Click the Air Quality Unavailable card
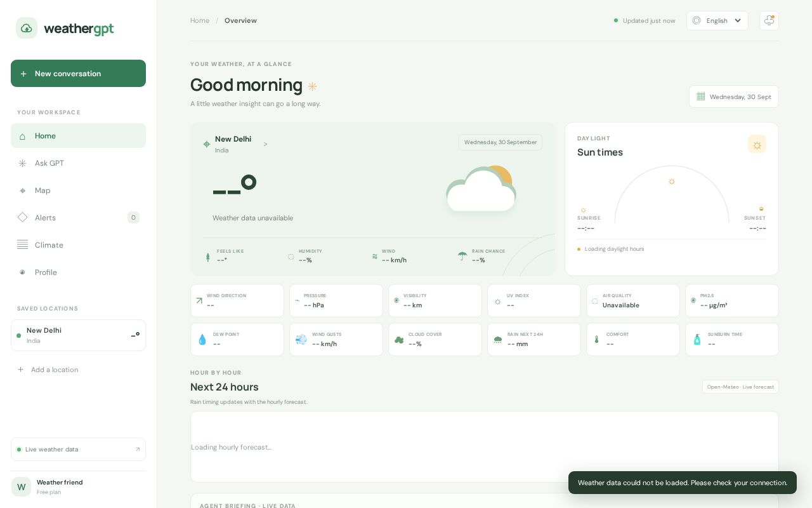 point(633,300)
